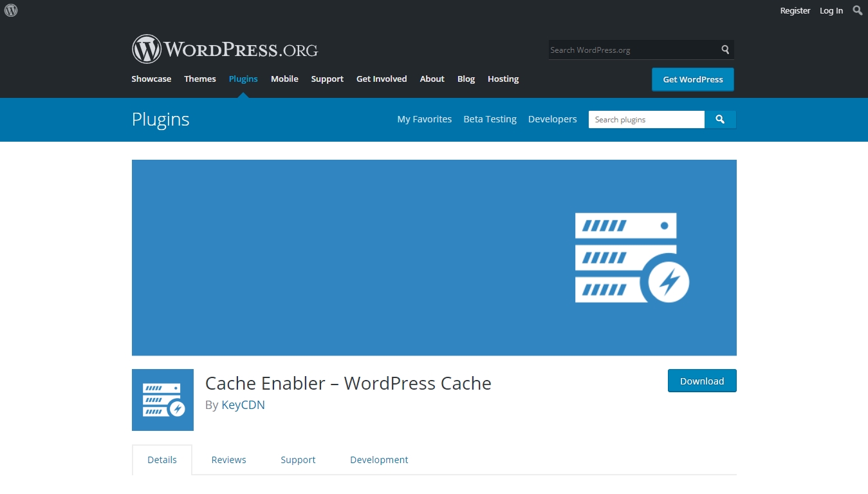This screenshot has width=868, height=494.
Task: Click the blue plugin search submit button
Action: 720,119
